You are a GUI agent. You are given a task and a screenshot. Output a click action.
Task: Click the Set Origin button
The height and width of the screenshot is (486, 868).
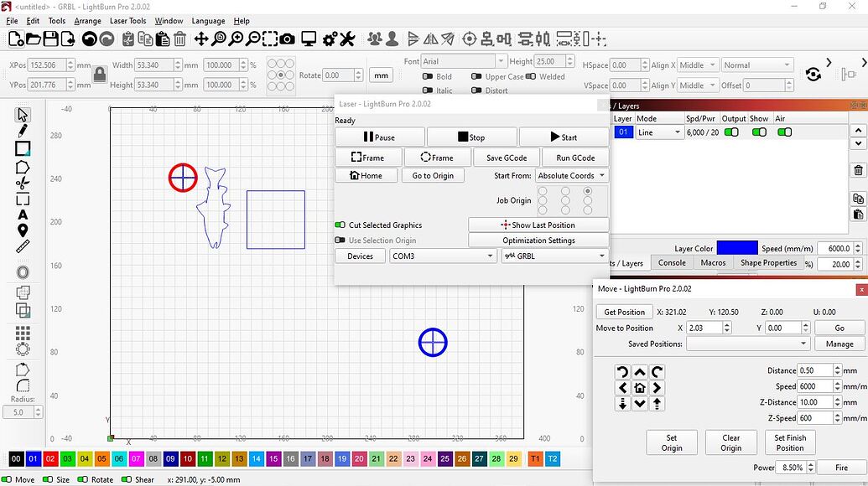point(672,443)
